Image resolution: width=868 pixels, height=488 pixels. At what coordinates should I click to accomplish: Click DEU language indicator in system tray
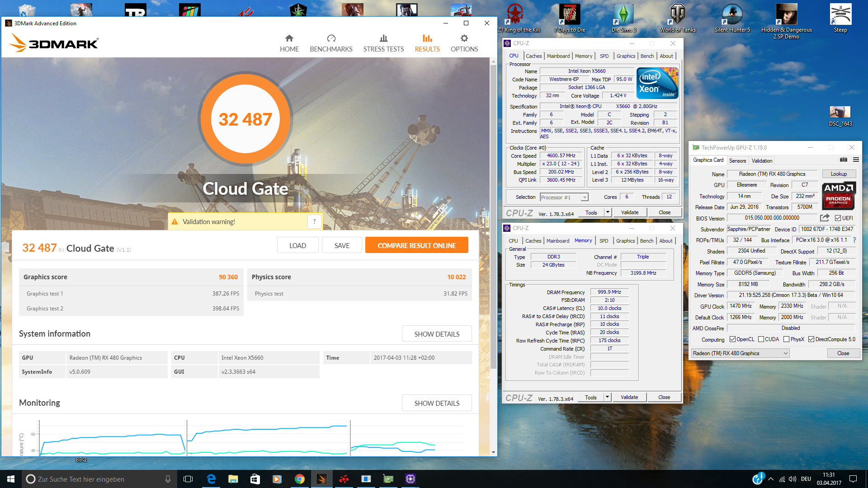806,479
